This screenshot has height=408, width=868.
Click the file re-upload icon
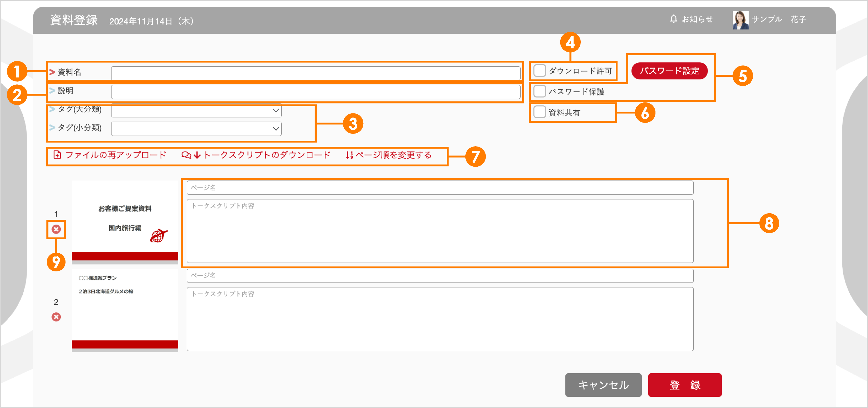57,155
